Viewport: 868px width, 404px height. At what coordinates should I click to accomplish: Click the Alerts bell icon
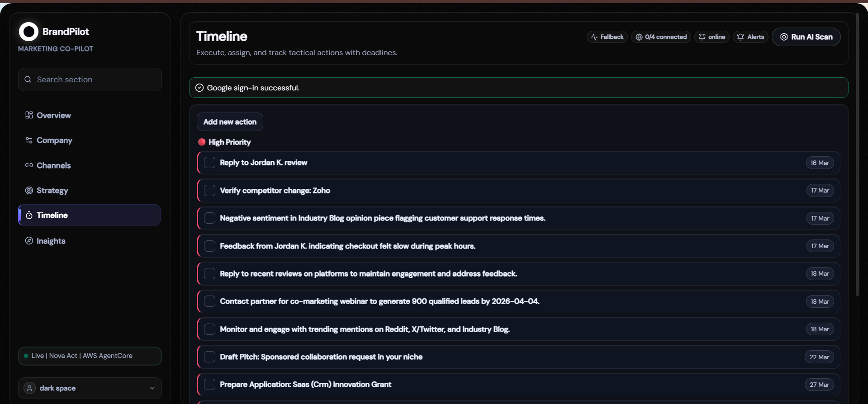pyautogui.click(x=740, y=37)
